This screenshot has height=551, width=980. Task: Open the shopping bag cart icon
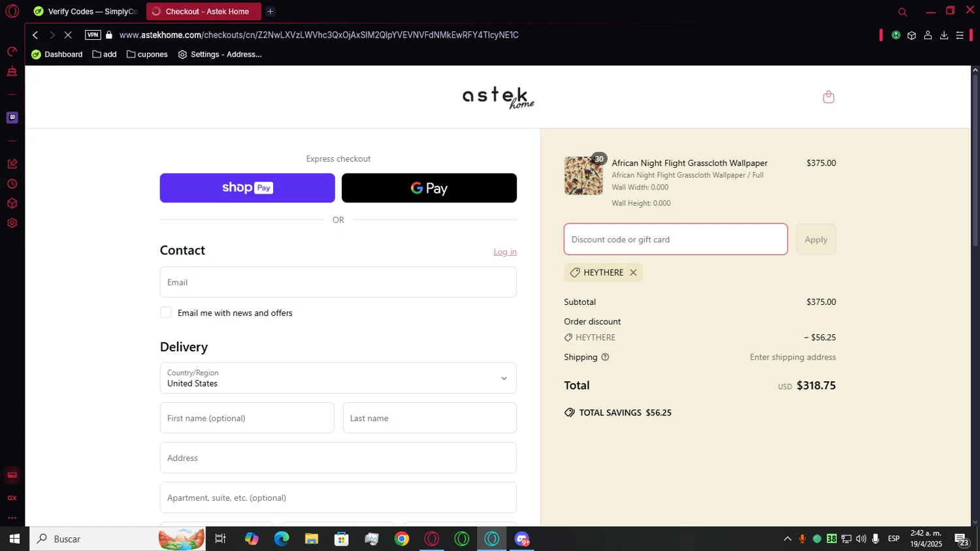pos(828,97)
